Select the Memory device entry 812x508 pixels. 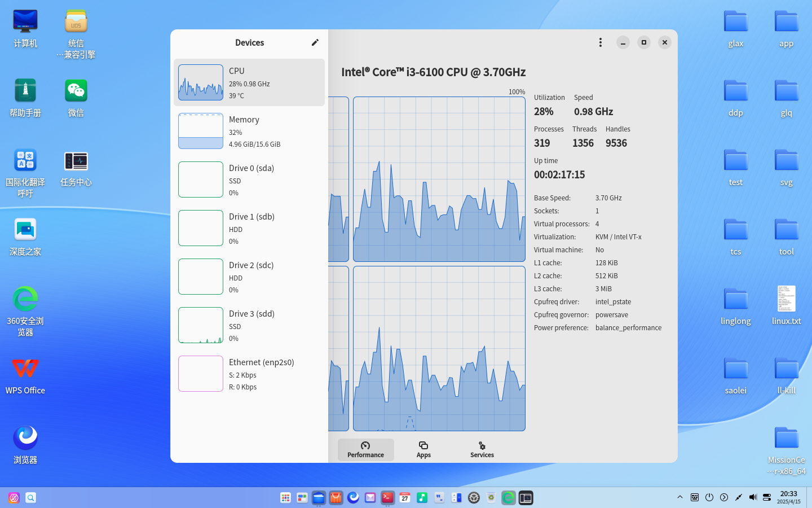pyautogui.click(x=249, y=131)
